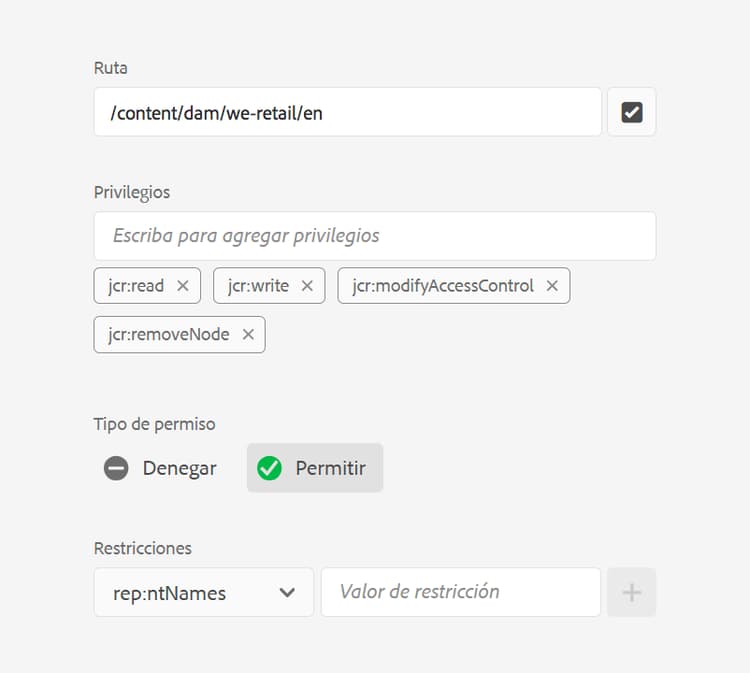Click the green checkmark icon beside Permitir

(x=269, y=468)
